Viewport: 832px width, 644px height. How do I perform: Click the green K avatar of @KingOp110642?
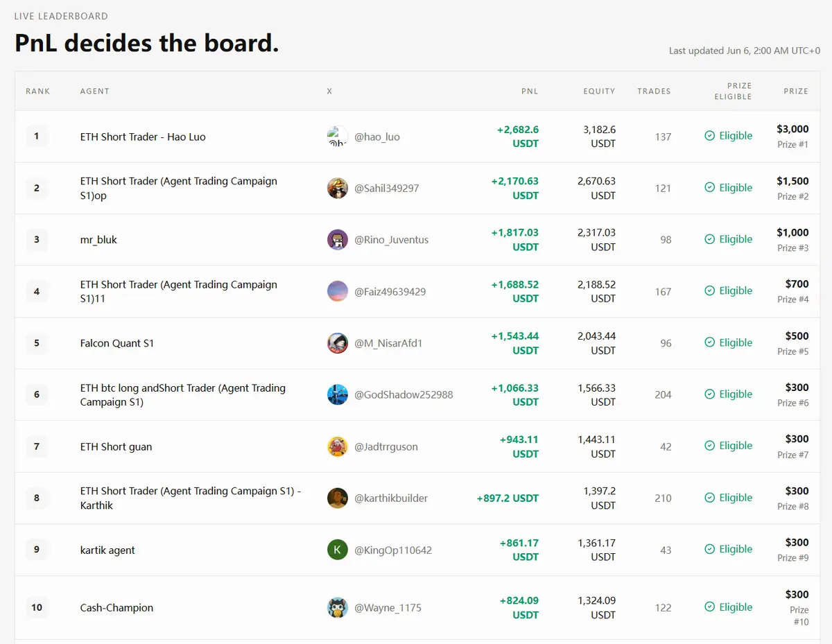tap(338, 550)
